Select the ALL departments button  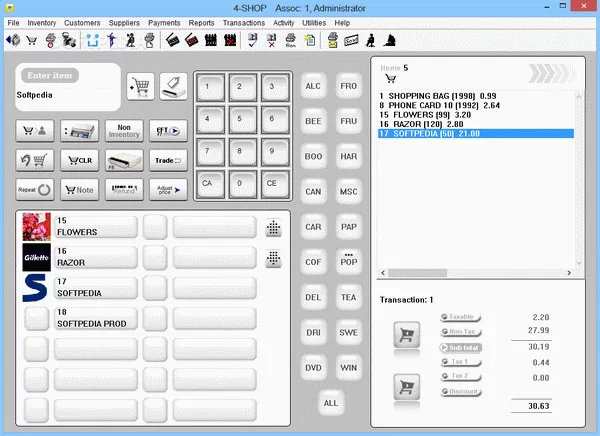[x=331, y=402]
